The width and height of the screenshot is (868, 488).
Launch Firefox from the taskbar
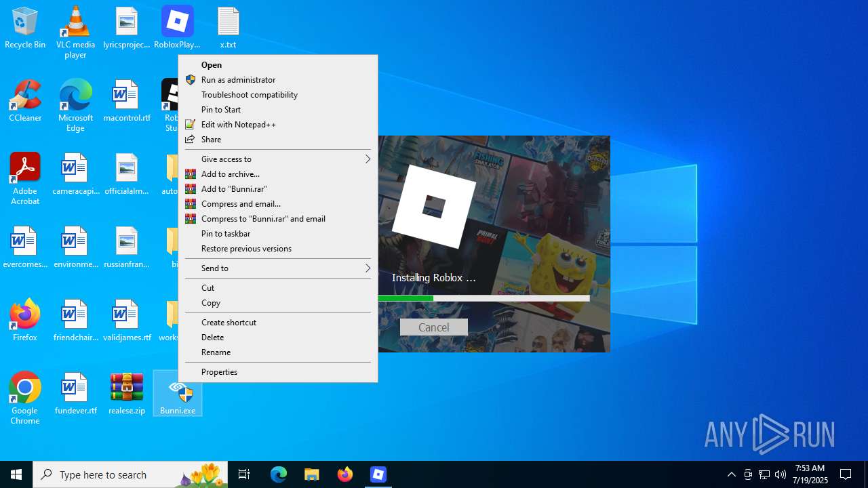coord(344,474)
